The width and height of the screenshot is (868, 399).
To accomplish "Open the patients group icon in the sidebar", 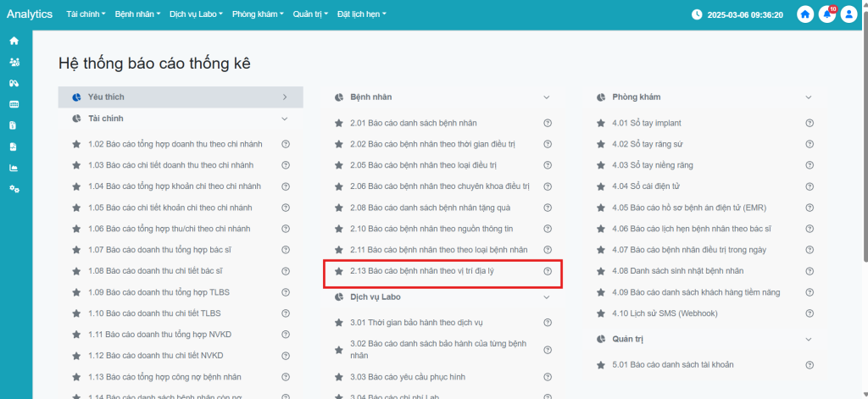I will coord(14,62).
